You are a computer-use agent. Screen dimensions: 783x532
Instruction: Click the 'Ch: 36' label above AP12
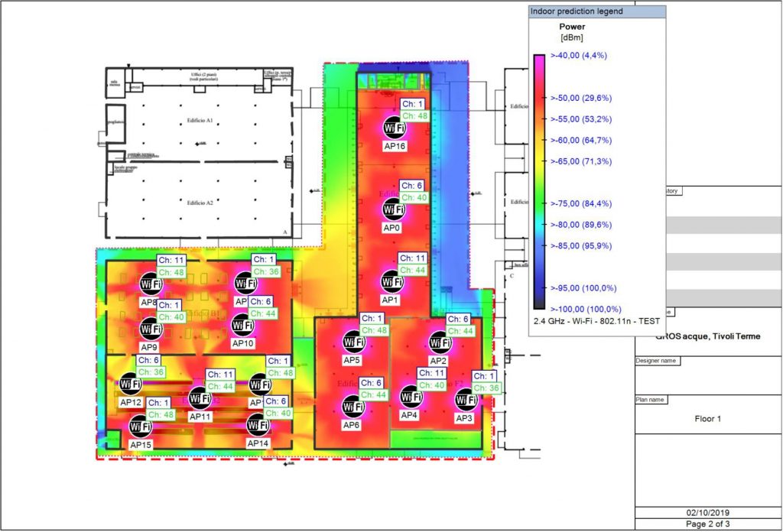click(151, 372)
